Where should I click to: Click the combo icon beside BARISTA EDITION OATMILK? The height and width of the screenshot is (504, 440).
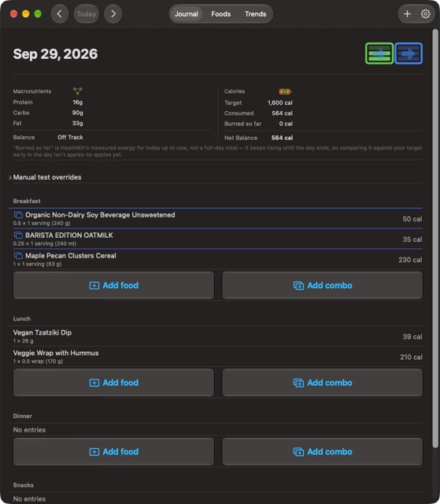tap(18, 235)
